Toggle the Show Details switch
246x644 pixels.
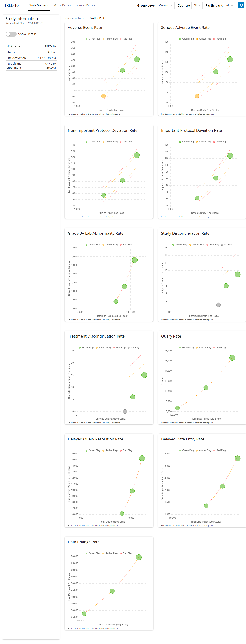pos(11,34)
